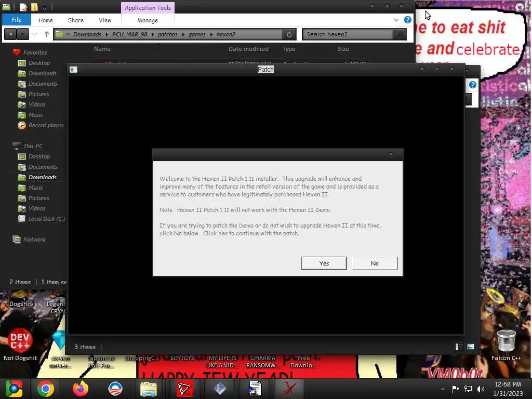Open Music under Favorites
This screenshot has width=532, height=399.
(x=36, y=115)
